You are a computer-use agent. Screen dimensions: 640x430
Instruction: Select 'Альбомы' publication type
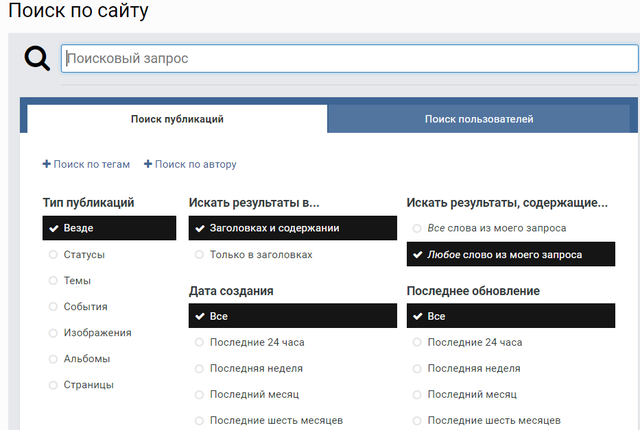[86, 359]
